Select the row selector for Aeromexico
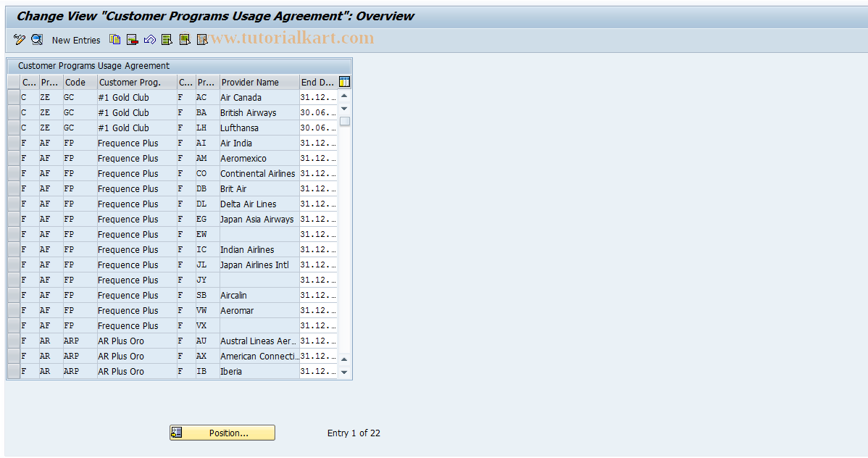Image resolution: width=868 pixels, height=458 pixels. tap(14, 158)
